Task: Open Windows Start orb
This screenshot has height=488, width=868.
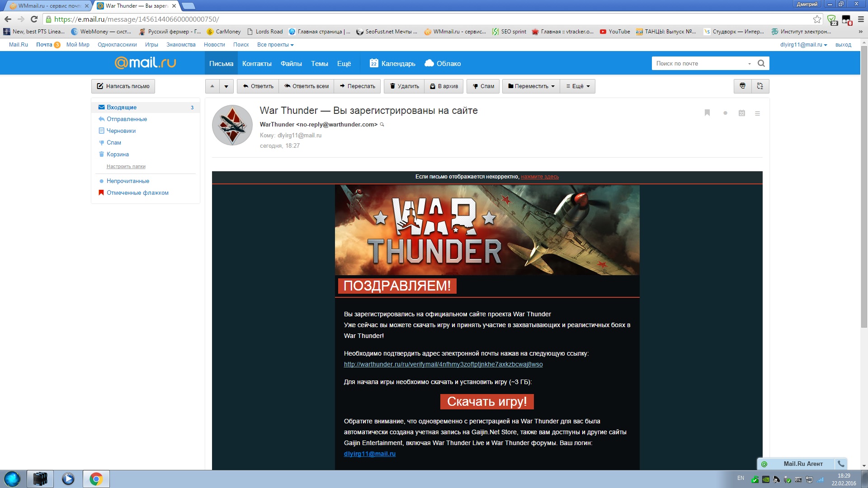Action: [12, 479]
